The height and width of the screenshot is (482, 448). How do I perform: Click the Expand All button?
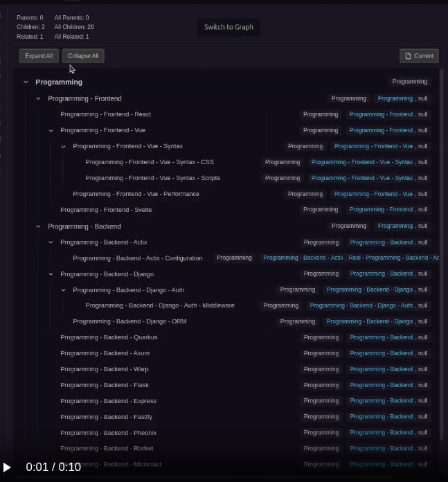click(39, 56)
